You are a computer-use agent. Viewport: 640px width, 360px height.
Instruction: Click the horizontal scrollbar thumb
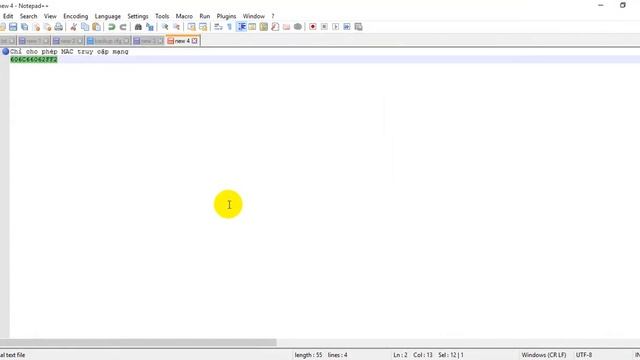[138, 342]
